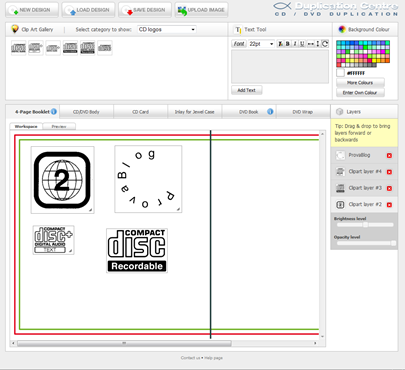Open the Help page link
Image resolution: width=405 pixels, height=370 pixels.
(x=213, y=358)
